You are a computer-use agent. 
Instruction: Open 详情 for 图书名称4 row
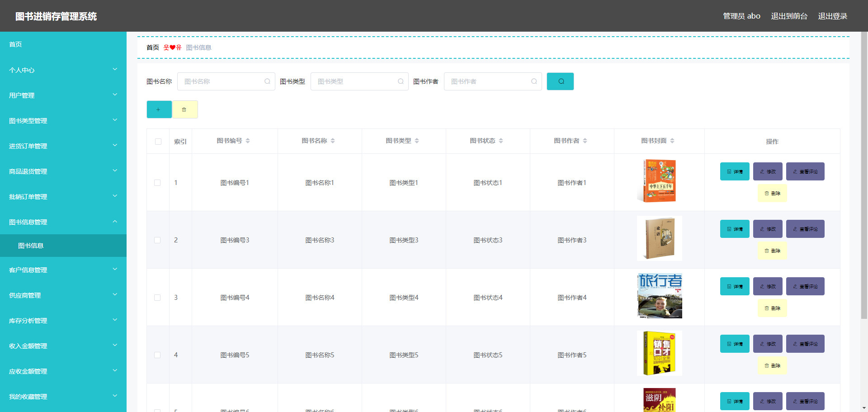(735, 286)
